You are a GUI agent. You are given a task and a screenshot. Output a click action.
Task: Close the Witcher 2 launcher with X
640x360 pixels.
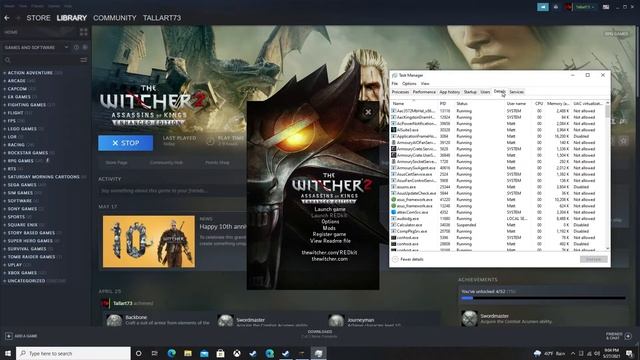[368, 112]
